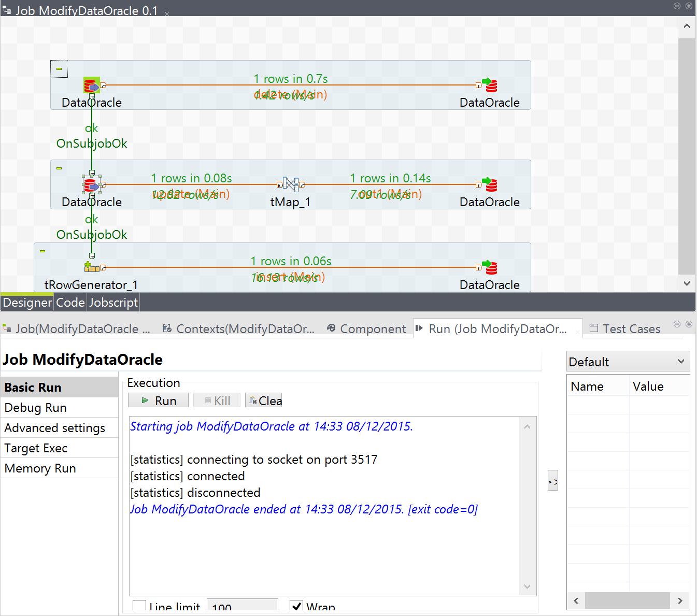Select the DataOracle output in second subjob

click(x=490, y=184)
